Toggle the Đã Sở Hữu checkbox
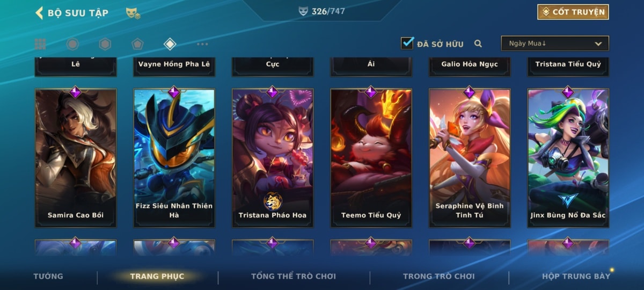Viewport: 644px width, 290px height. pos(407,43)
